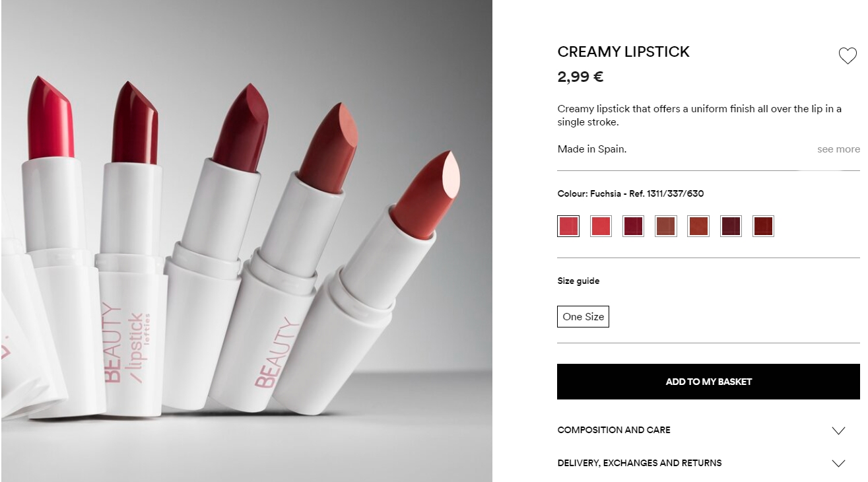
Task: Click the 'see more' description link
Action: point(838,149)
